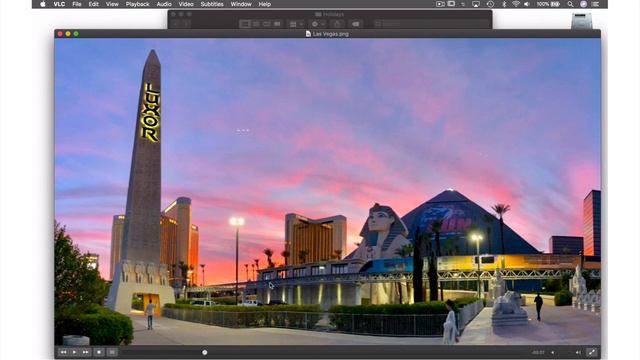Open the Window menu

tap(241, 4)
